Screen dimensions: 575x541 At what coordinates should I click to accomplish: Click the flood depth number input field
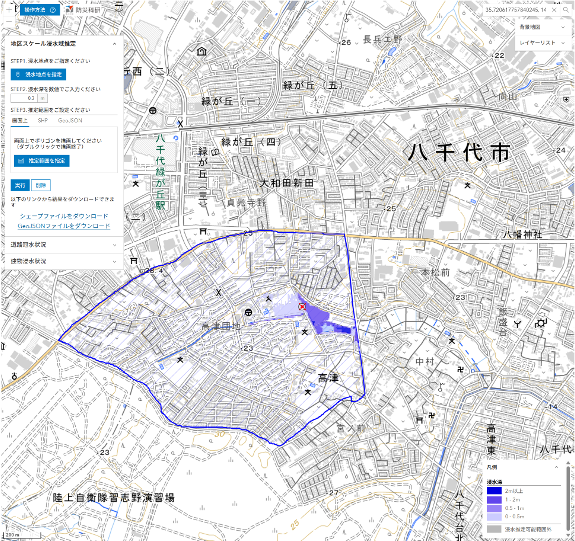(25, 98)
